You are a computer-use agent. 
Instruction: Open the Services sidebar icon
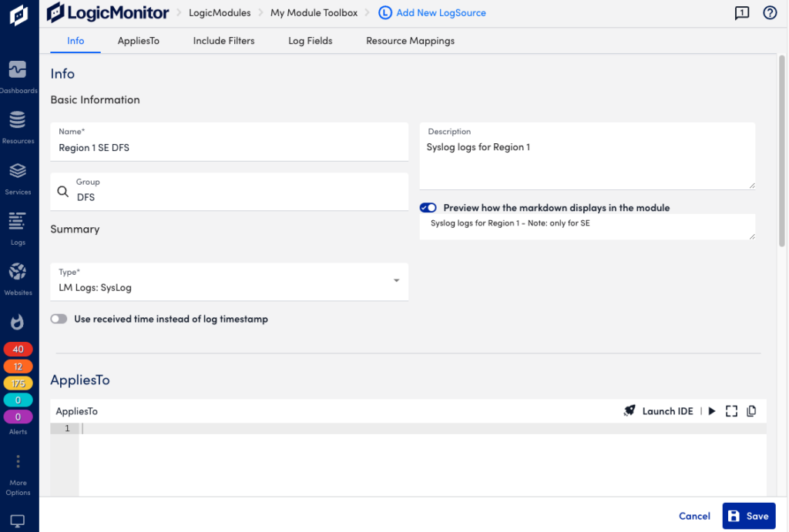click(x=18, y=176)
